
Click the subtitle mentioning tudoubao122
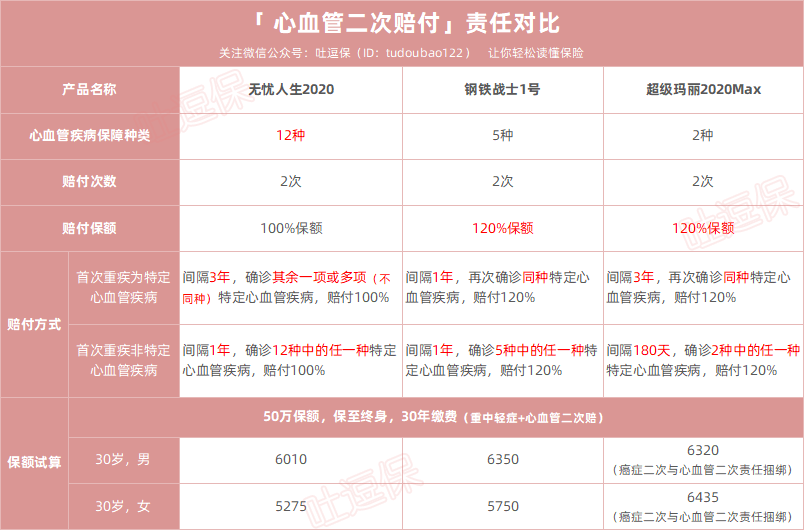(401, 53)
